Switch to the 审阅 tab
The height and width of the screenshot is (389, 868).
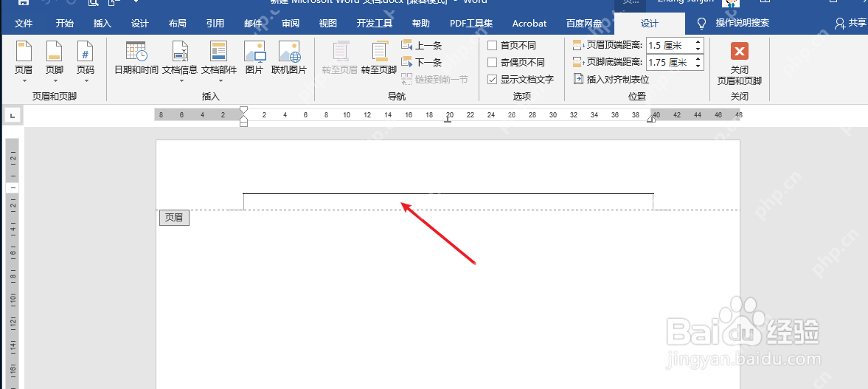291,24
